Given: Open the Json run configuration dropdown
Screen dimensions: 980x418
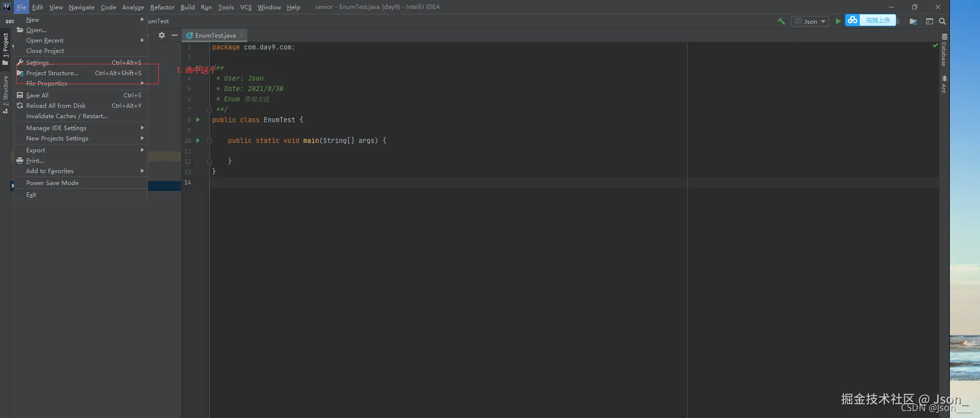Looking at the screenshot, I should click(810, 21).
